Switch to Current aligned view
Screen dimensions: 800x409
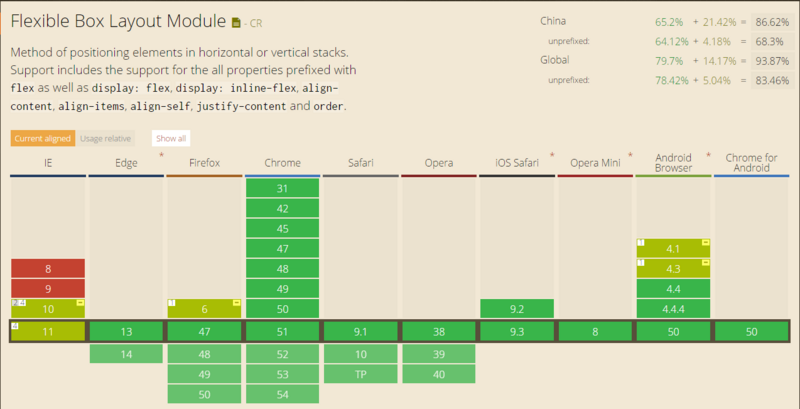pos(42,138)
